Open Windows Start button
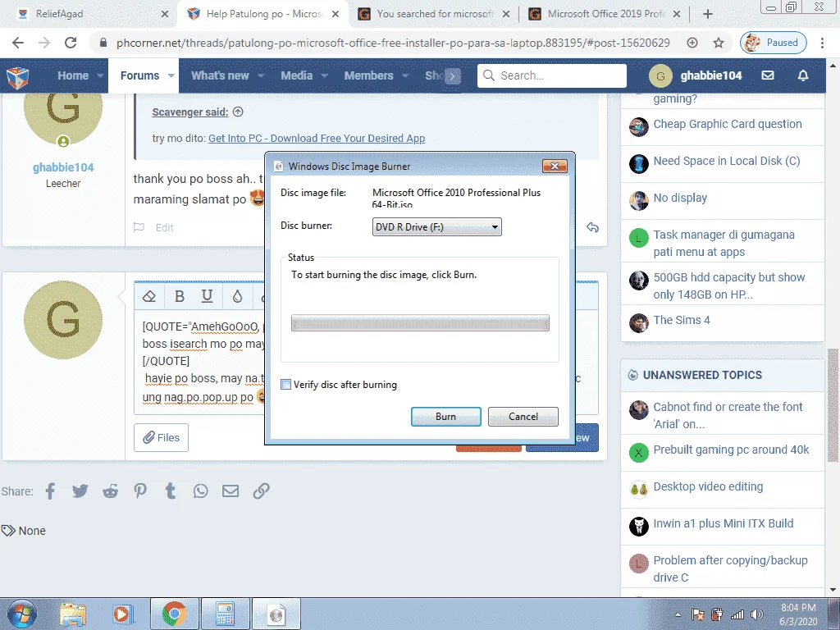 pos(22,614)
